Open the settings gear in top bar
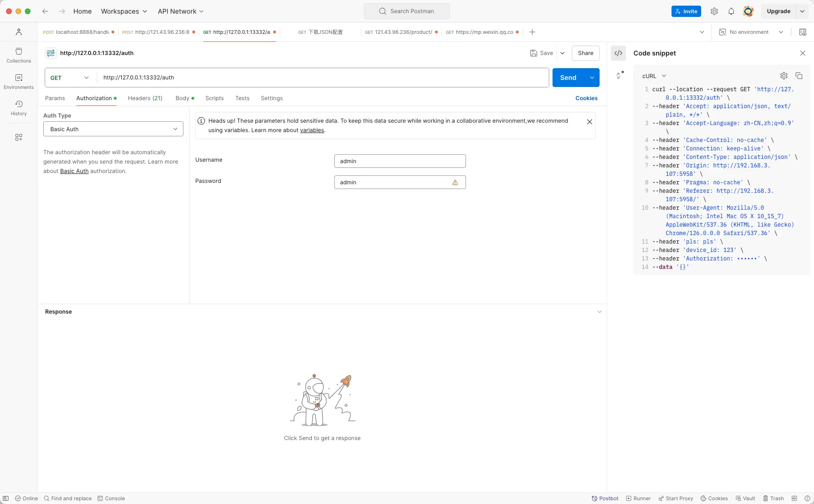The height and width of the screenshot is (504, 814). pos(714,11)
